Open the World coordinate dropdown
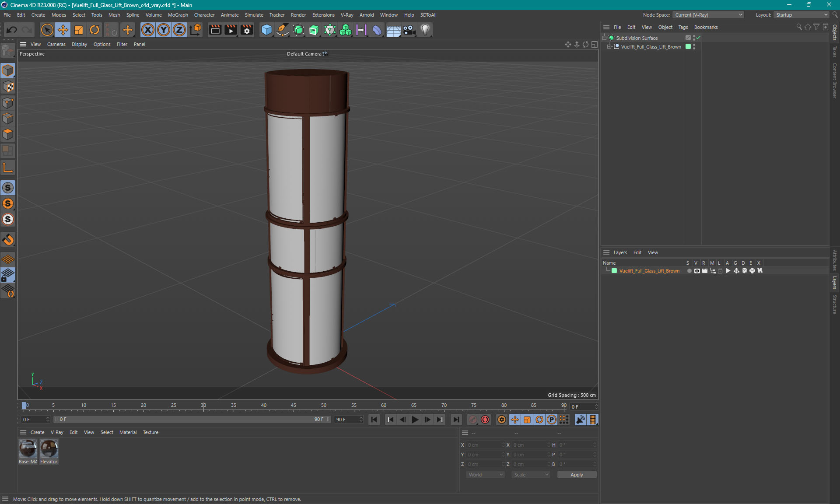The image size is (840, 504). click(485, 475)
